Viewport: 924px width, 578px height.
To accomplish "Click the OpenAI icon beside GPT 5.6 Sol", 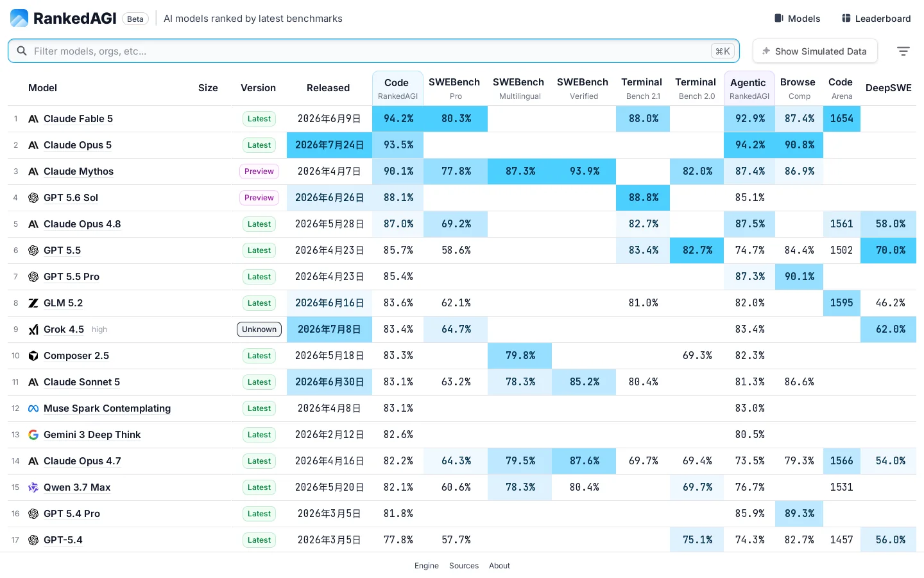I will [33, 198].
